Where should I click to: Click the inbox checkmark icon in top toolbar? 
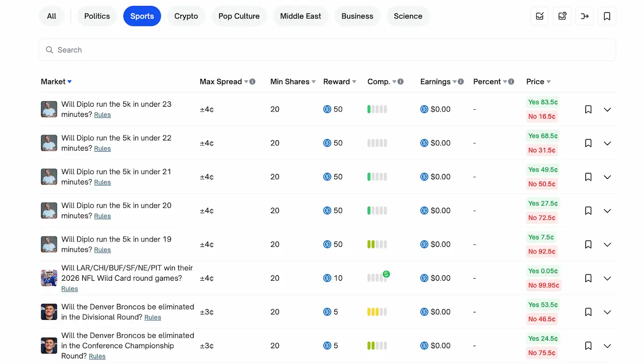539,16
